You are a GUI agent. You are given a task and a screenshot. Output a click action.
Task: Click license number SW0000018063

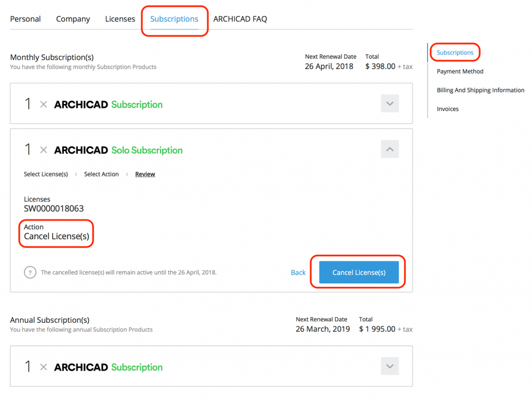coord(54,209)
